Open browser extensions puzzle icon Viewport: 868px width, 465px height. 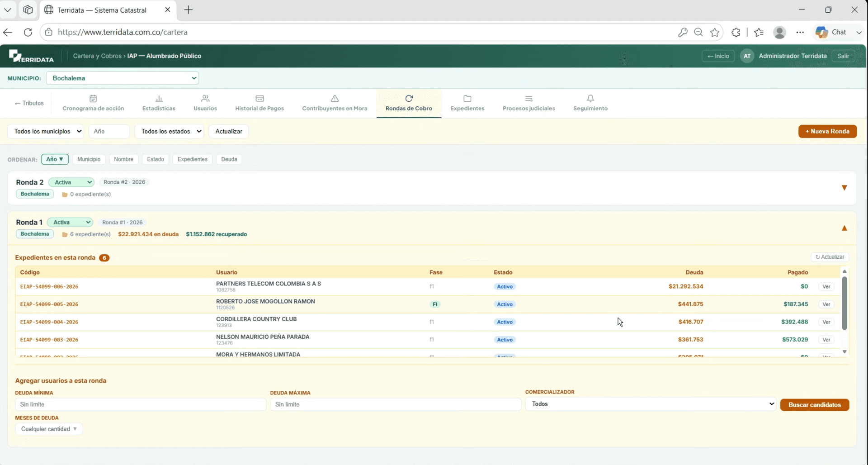[x=736, y=32]
